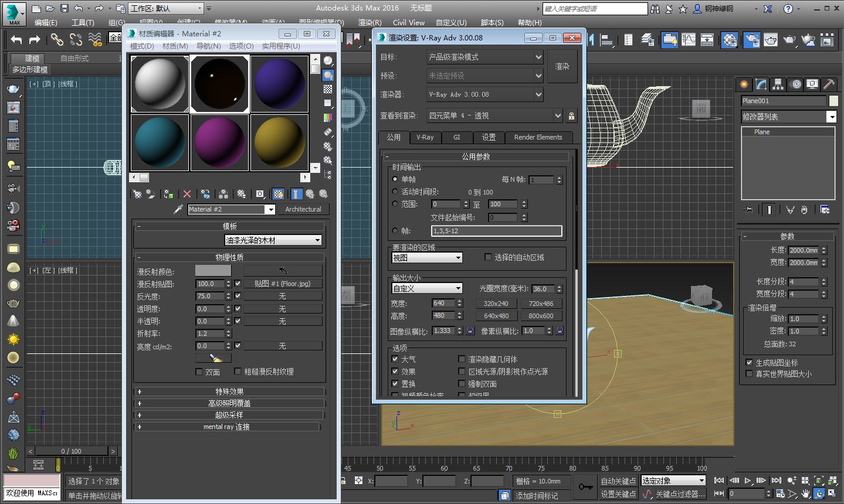Viewport: 844px width, 504px height.
Task: Pick material from object eyedropper
Action: (x=178, y=209)
